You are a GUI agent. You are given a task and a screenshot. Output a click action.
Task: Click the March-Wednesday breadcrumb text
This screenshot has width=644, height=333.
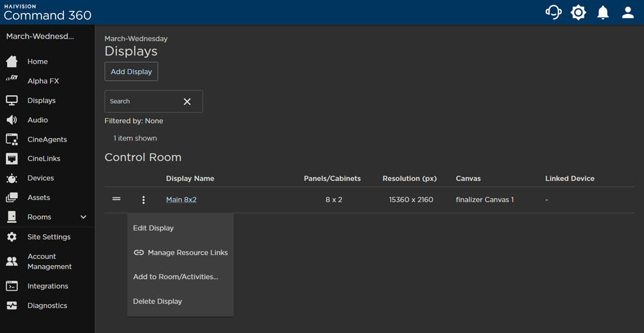click(x=136, y=39)
